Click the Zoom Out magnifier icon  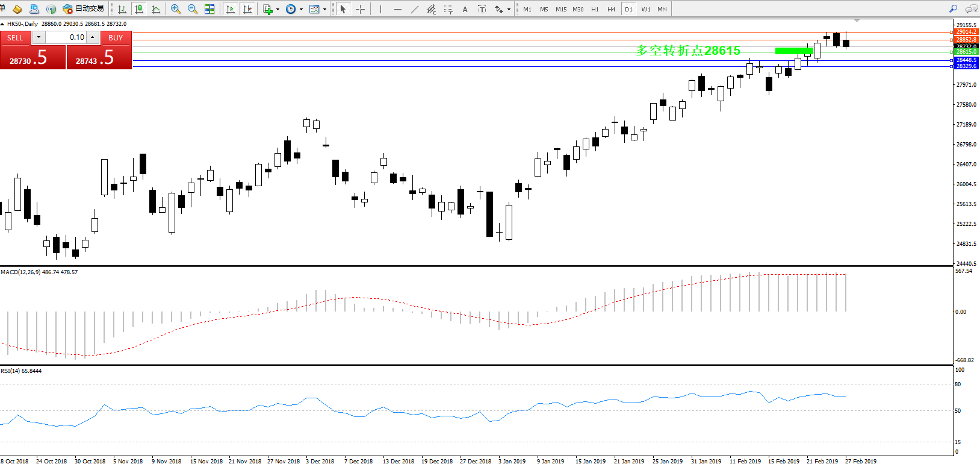[193, 9]
